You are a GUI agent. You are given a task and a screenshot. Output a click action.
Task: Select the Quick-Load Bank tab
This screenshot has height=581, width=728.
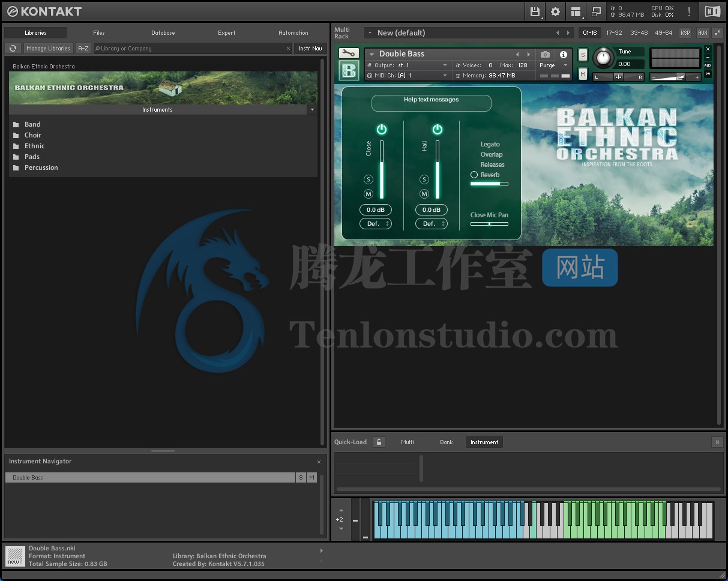[447, 442]
